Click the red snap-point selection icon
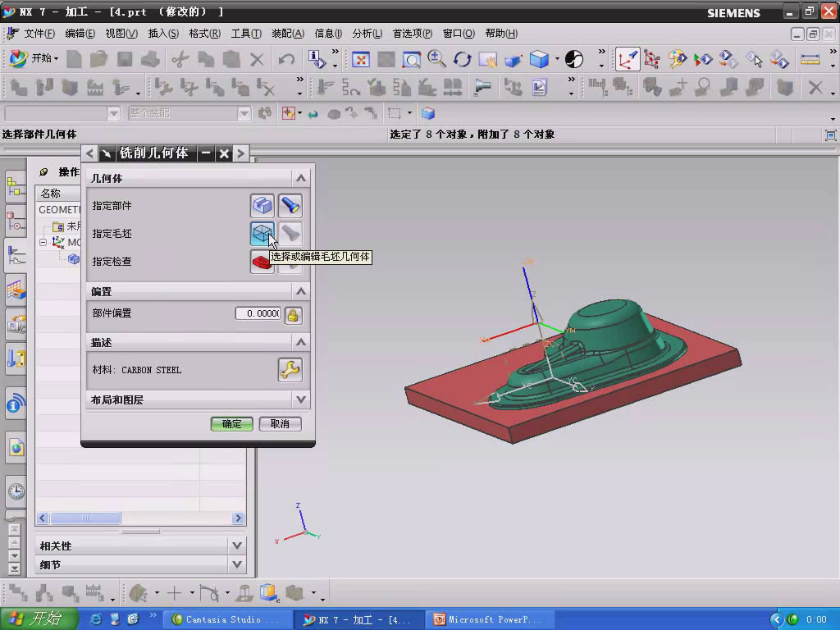 pos(289,113)
